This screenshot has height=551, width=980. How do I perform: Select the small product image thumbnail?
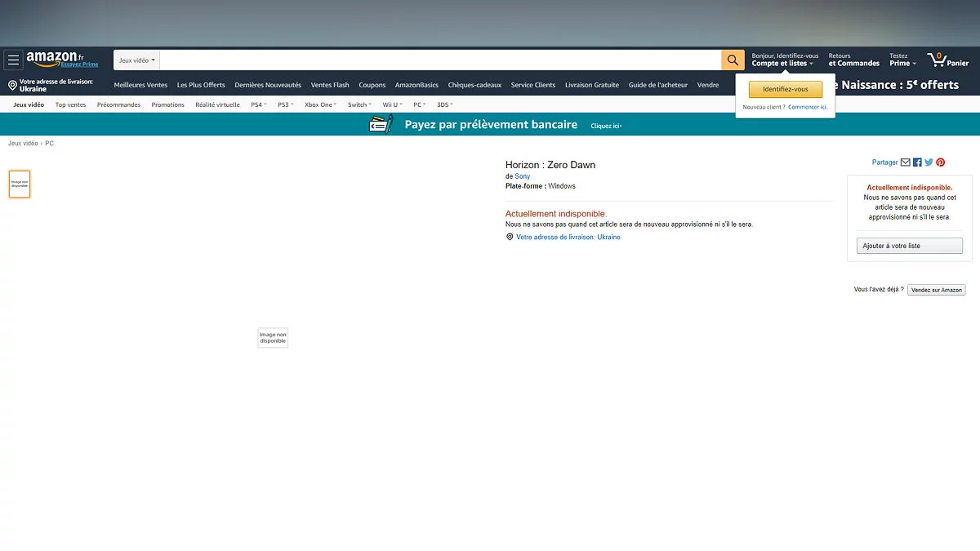point(20,184)
